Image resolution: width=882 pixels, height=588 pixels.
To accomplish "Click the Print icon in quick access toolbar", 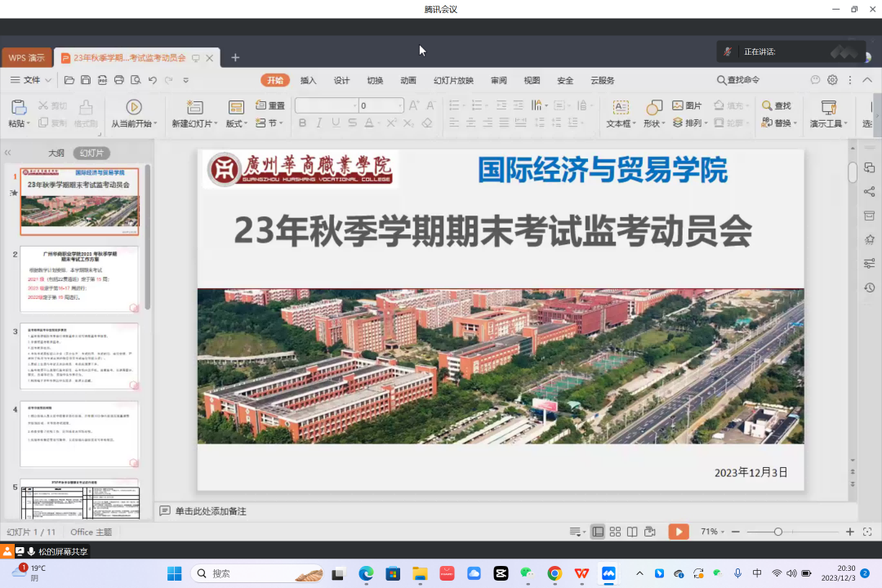I will (x=119, y=80).
